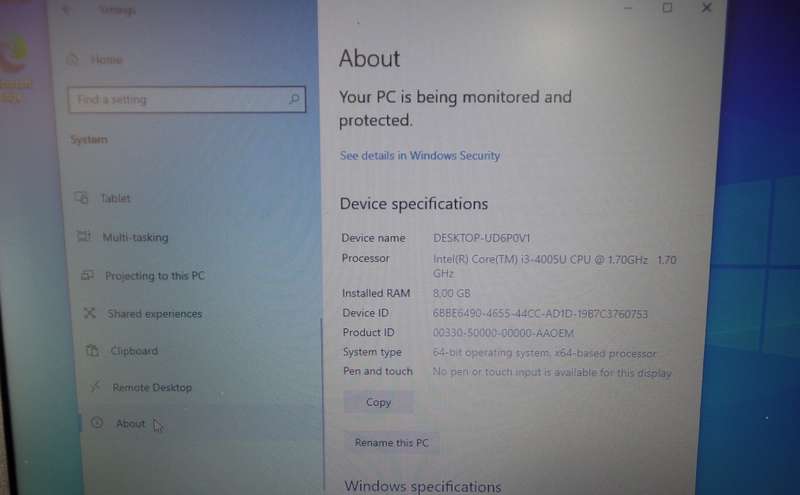The width and height of the screenshot is (800, 495).
Task: Open the Microsoft Edge desktop shortcut
Action: [14, 68]
